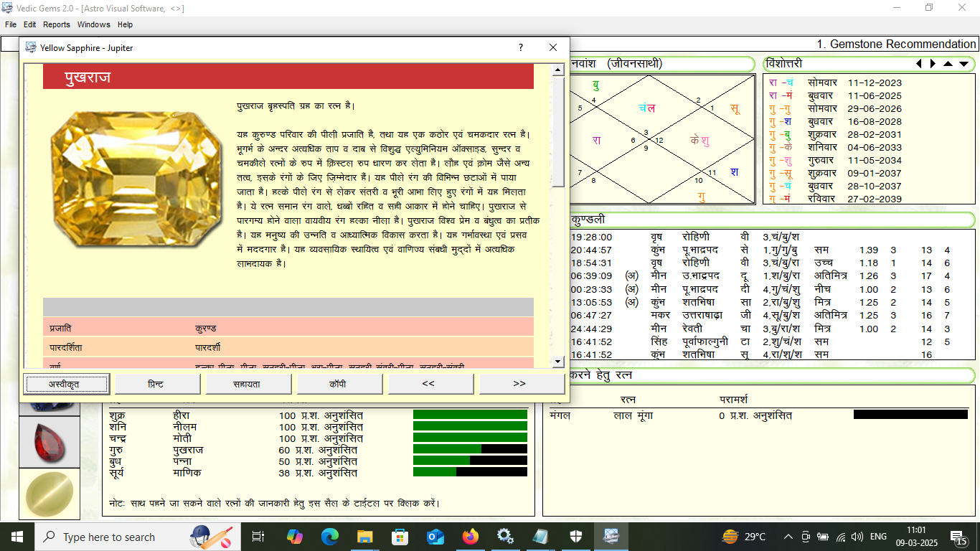Click the up triangle in the Vimshottari header
The width and height of the screenshot is (980, 551).
pyautogui.click(x=948, y=64)
